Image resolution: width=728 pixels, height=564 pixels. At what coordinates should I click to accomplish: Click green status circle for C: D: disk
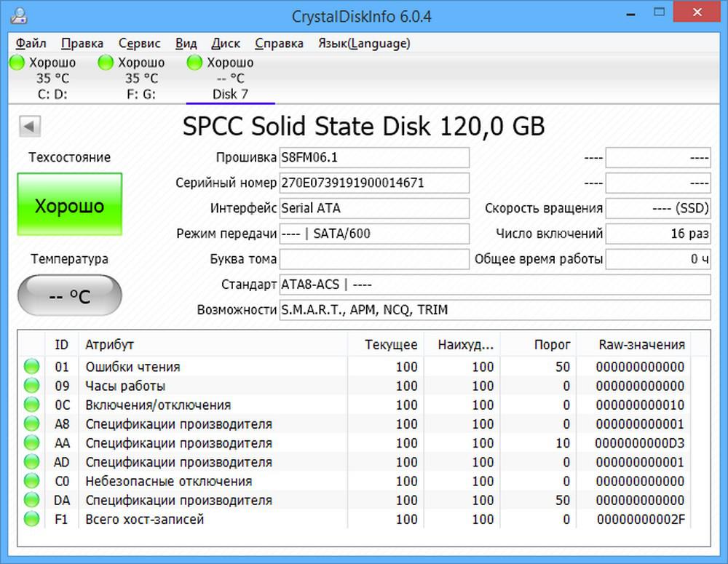(17, 63)
